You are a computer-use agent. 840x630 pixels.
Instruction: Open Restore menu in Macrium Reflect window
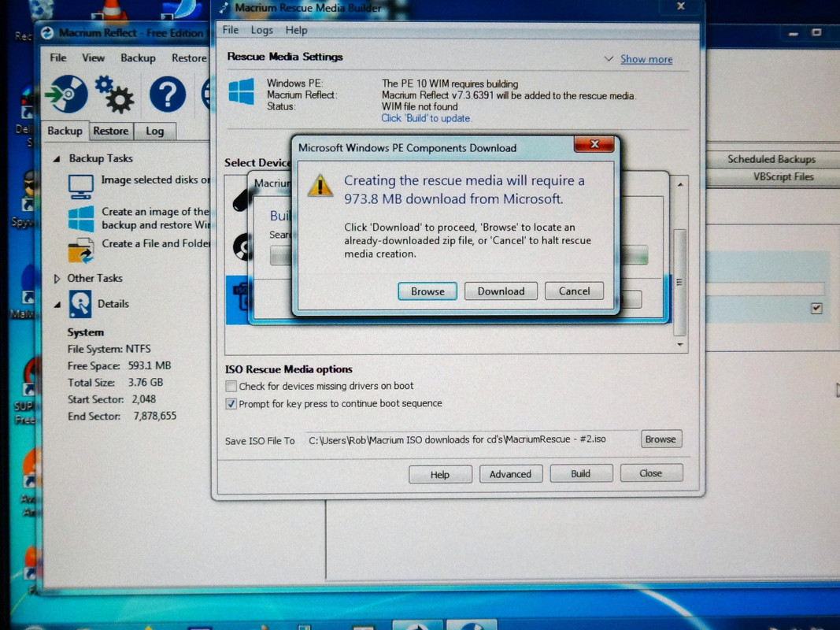point(189,57)
